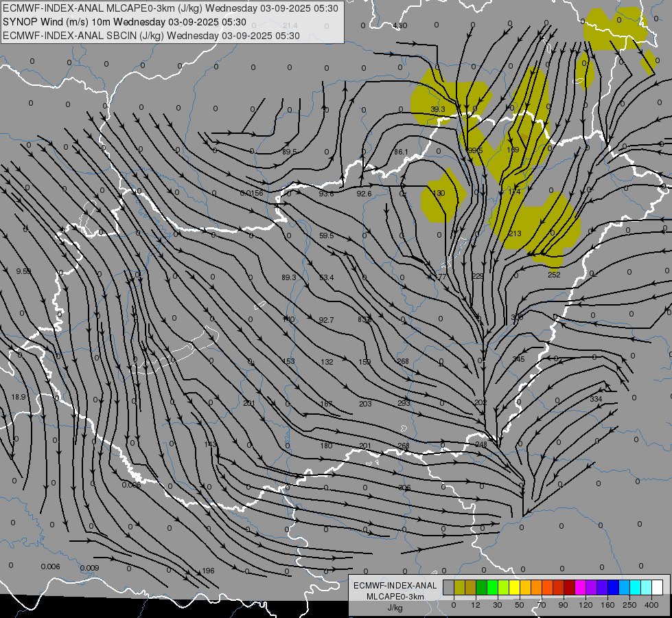Click the legend text MLCAPE0-3km
Viewport: 672px width, 618px height.
[x=395, y=597]
